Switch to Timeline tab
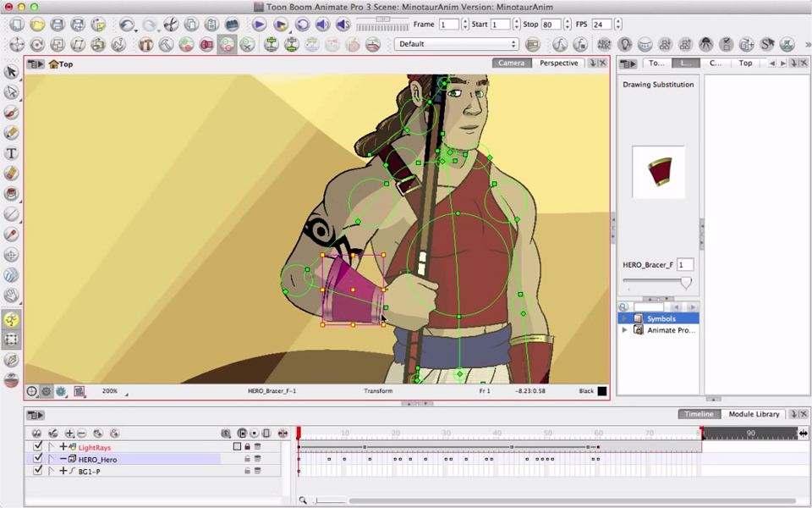 click(x=699, y=414)
